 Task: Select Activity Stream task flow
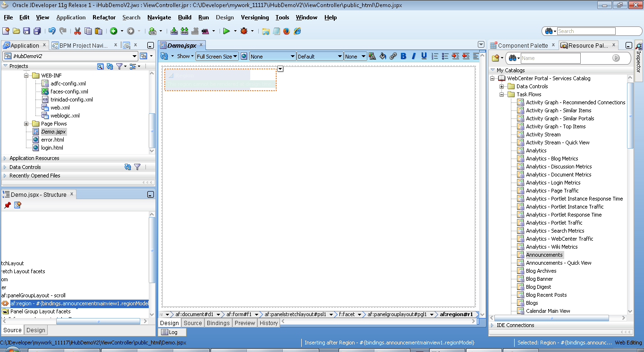543,134
